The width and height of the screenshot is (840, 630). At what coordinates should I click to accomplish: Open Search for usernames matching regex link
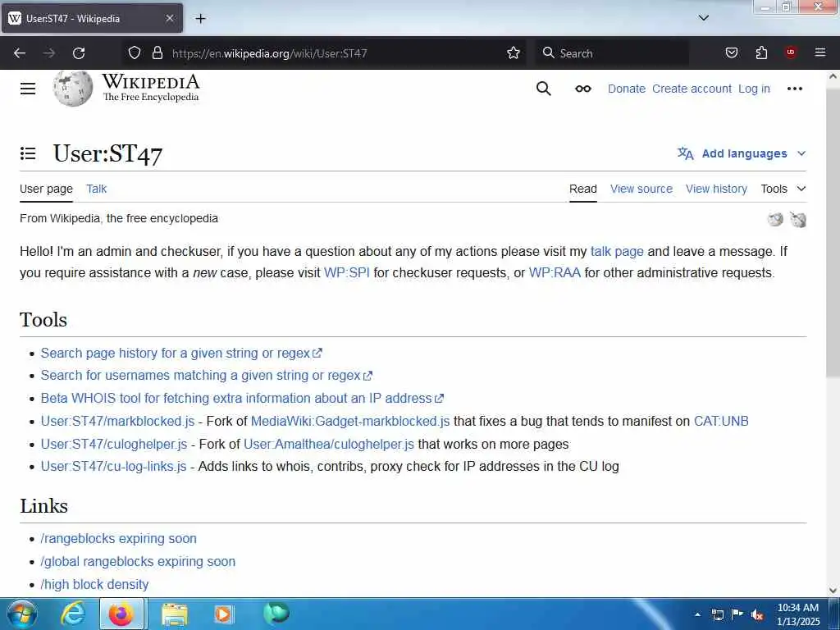[206, 376]
